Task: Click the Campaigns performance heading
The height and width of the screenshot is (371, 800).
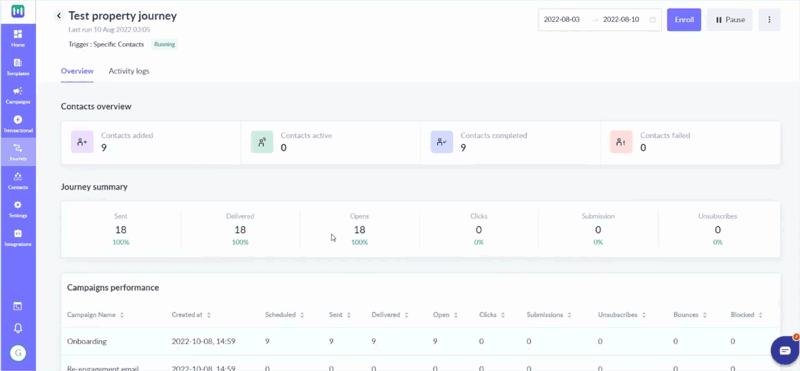Action: click(113, 288)
